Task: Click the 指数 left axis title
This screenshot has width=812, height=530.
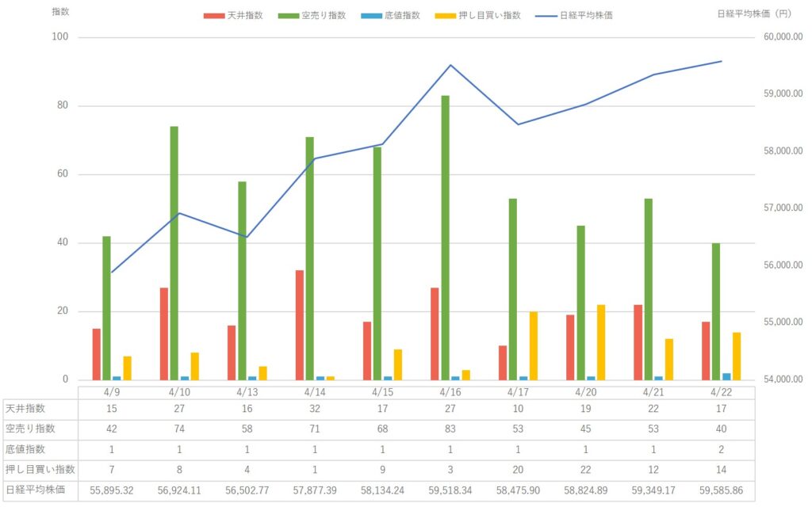Action: point(60,12)
